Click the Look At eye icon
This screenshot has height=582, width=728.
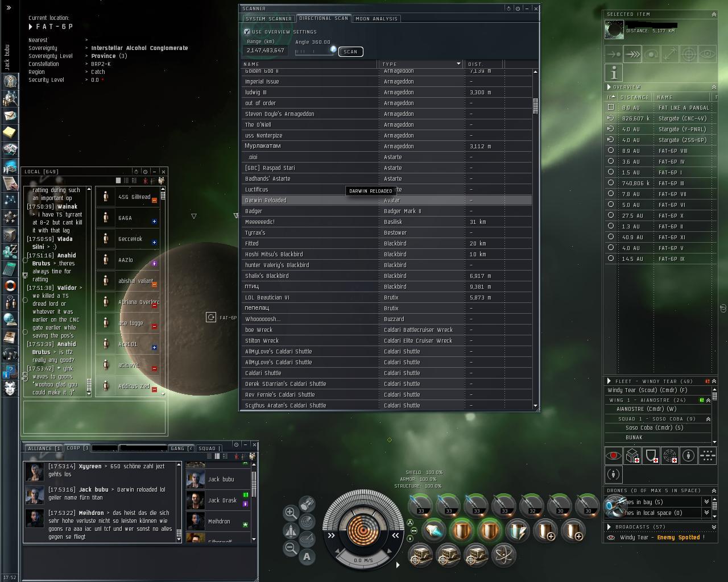708,54
